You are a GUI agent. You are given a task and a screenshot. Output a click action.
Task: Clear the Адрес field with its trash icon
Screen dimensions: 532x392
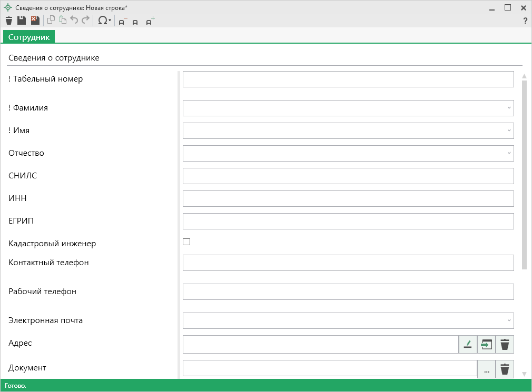click(x=505, y=345)
